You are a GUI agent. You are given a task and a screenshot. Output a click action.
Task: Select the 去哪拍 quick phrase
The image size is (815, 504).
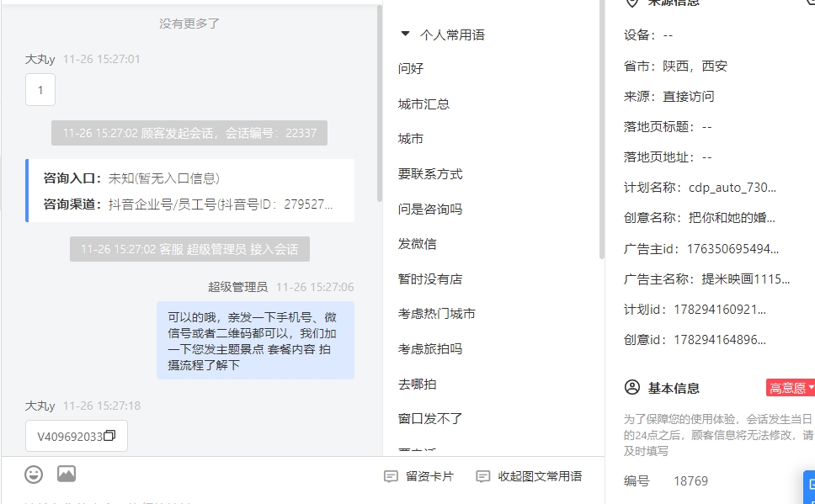point(418,384)
